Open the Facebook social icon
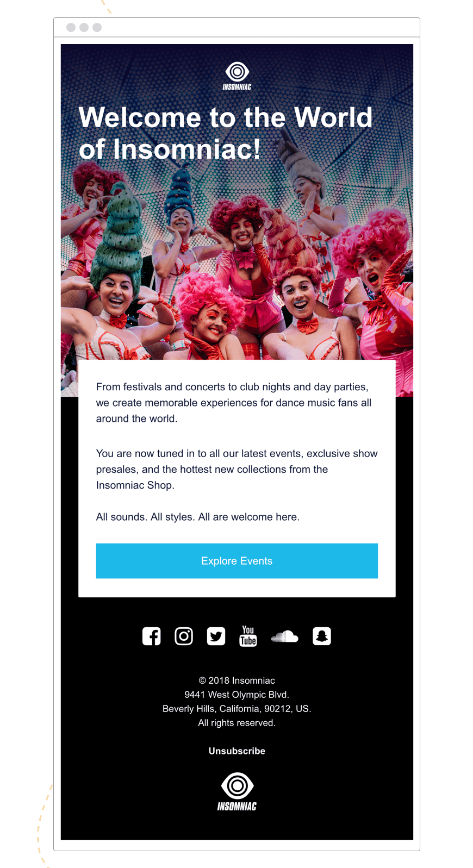Viewport: 473px width, 868px height. point(151,636)
